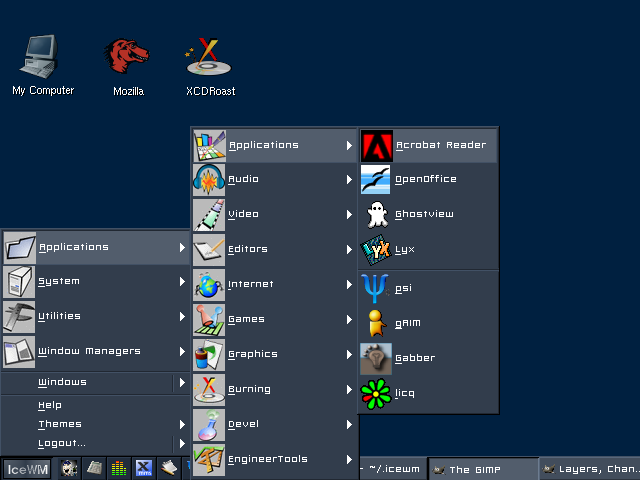Screen dimensions: 640x480
Task: Click the licq green flower icon
Action: (x=376, y=393)
